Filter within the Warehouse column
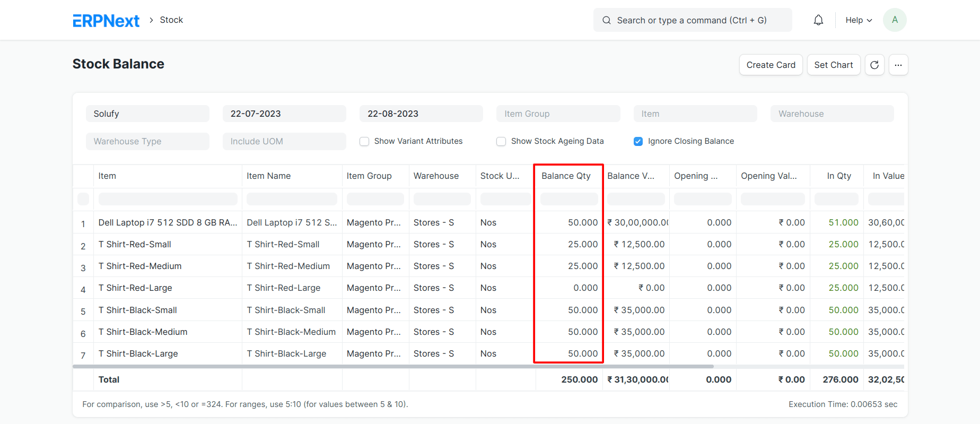Image resolution: width=980 pixels, height=424 pixels. coord(442,200)
